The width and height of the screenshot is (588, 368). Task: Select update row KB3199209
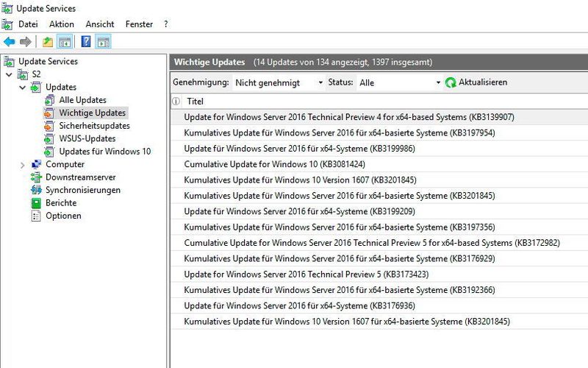point(379,212)
